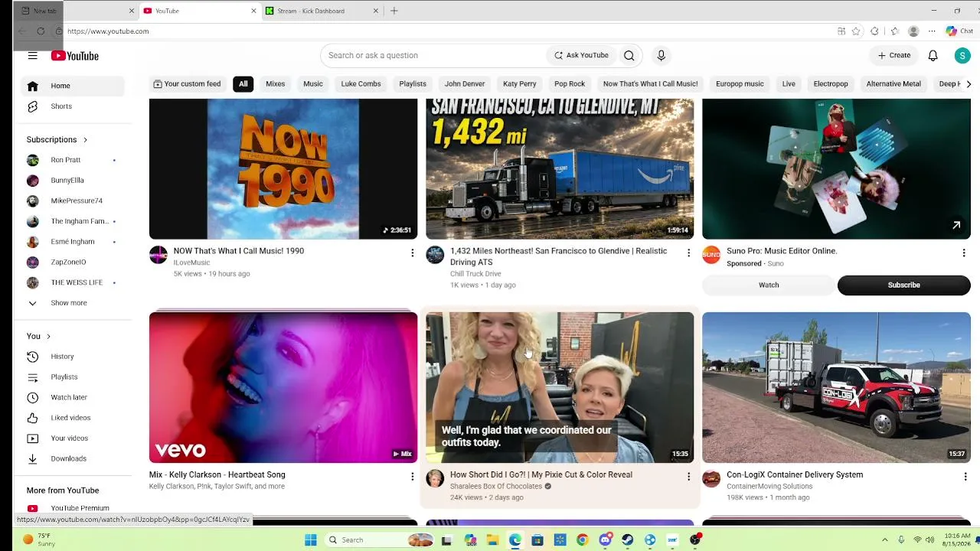This screenshot has height=551, width=980.
Task: Click Watch on the Suno ad
Action: (x=769, y=285)
